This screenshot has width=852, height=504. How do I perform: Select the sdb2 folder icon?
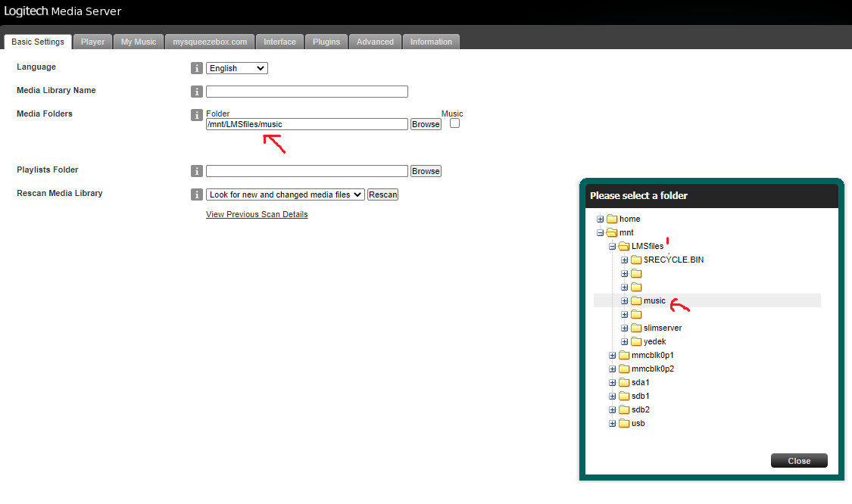[x=624, y=409]
